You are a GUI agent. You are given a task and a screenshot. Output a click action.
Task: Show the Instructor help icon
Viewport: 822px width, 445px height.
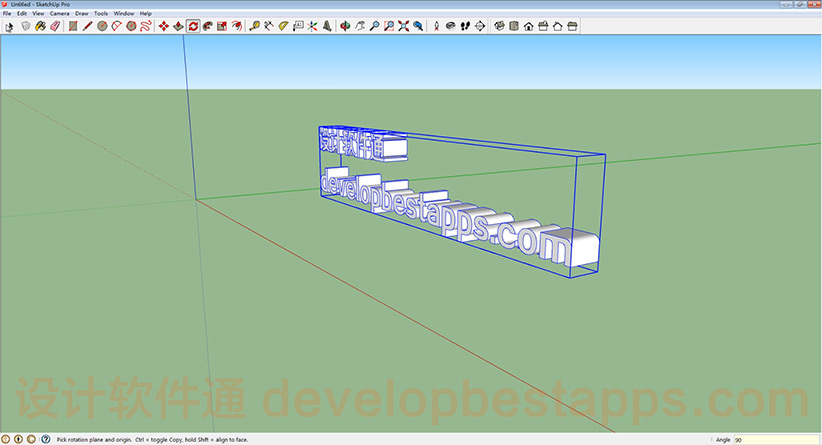click(x=46, y=439)
